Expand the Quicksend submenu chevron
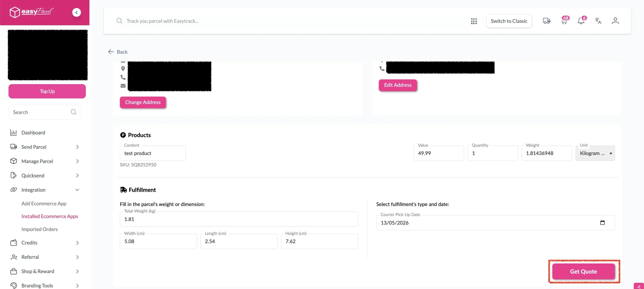The width and height of the screenshot is (644, 289). pyautogui.click(x=77, y=175)
